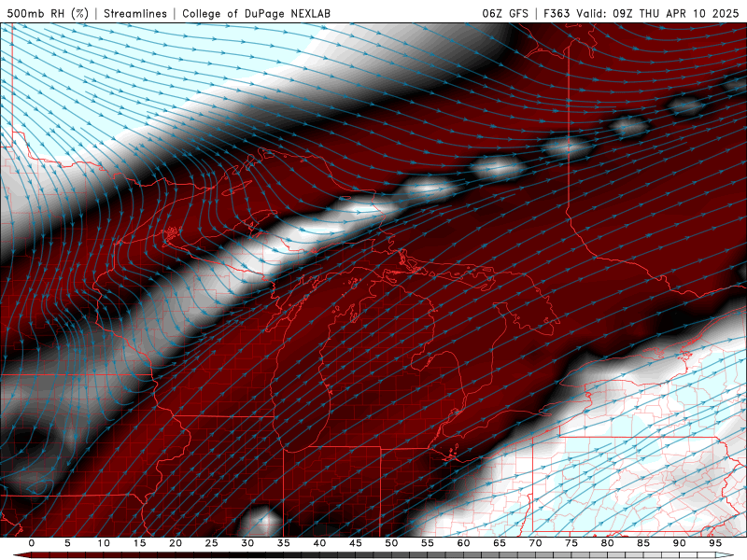Click the "500mb RH (%)" title text
This screenshot has height=560, width=747.
(x=48, y=13)
